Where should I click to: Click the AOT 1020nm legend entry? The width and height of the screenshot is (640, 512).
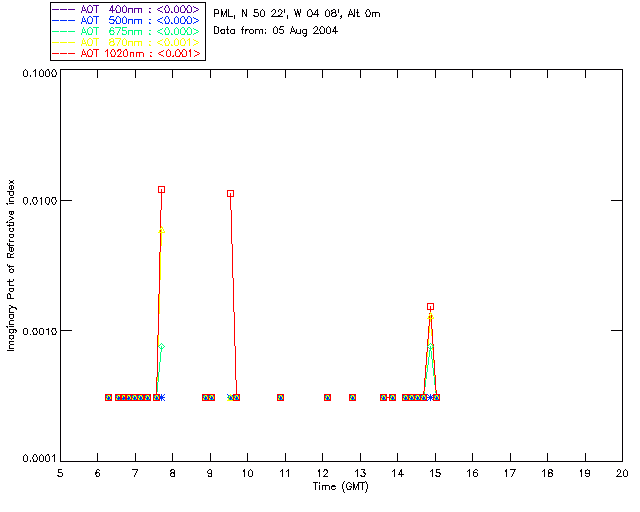click(x=127, y=53)
